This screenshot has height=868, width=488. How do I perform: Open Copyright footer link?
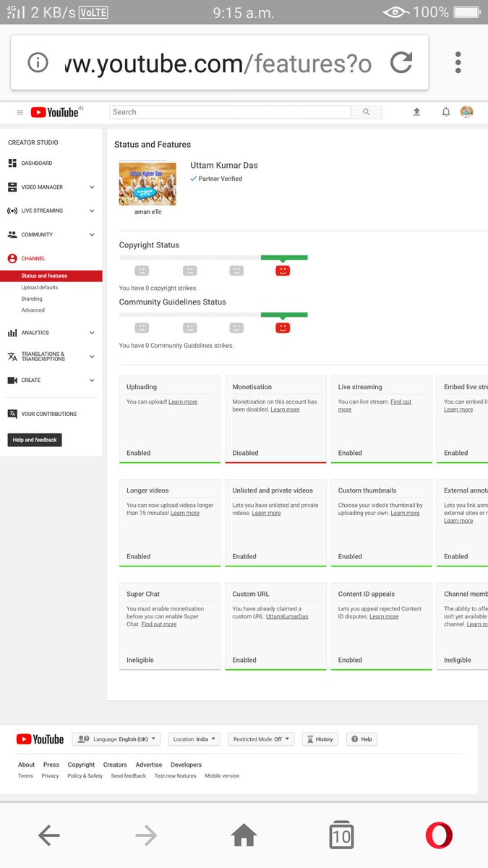coord(81,765)
